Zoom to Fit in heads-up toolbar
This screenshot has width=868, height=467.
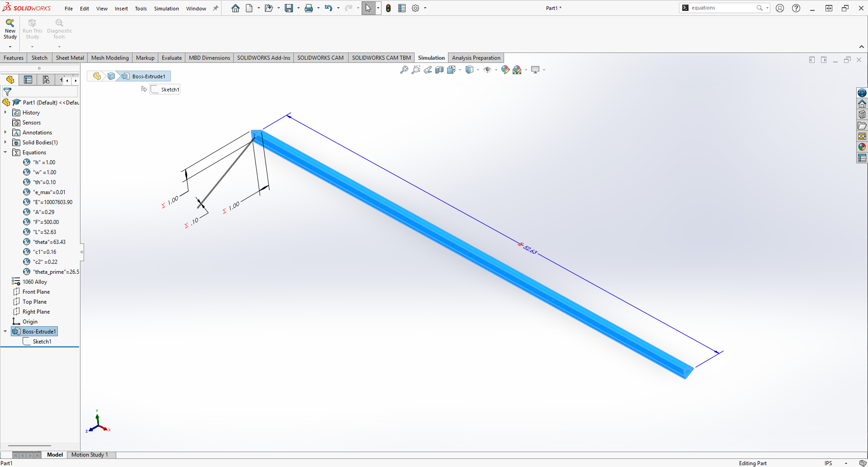(x=404, y=70)
